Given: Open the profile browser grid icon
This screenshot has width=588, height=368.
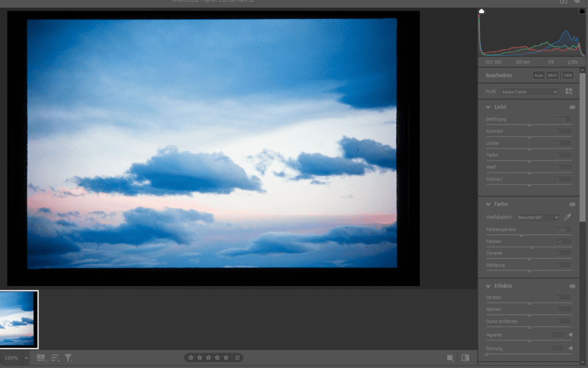Looking at the screenshot, I should point(568,91).
